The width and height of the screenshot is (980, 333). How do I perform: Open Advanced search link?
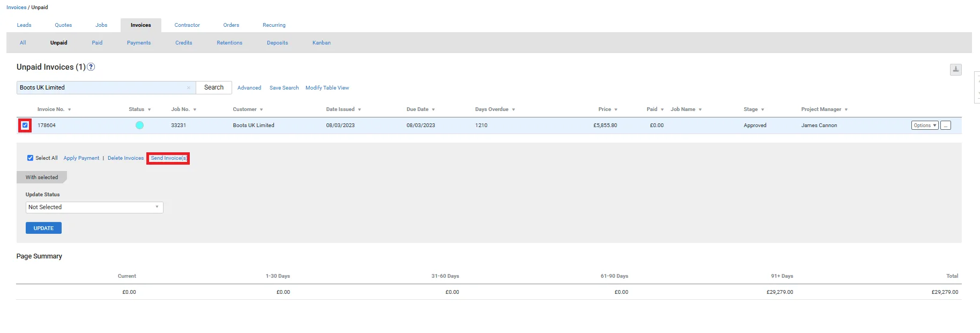[249, 88]
